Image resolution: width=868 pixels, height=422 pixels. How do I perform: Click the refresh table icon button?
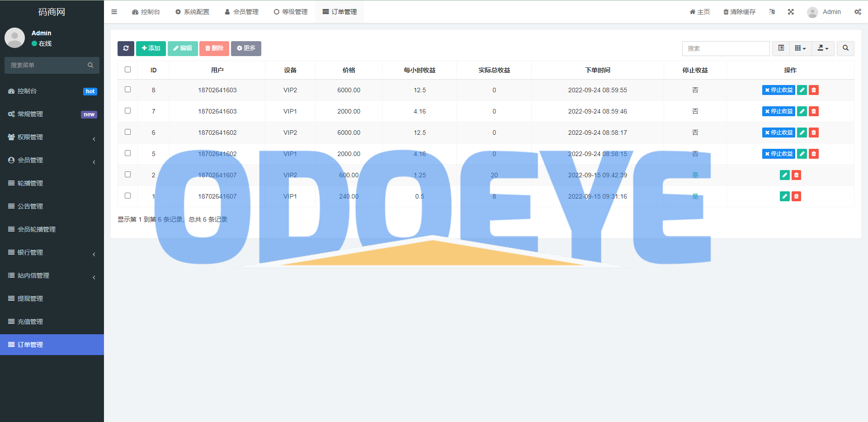[126, 48]
